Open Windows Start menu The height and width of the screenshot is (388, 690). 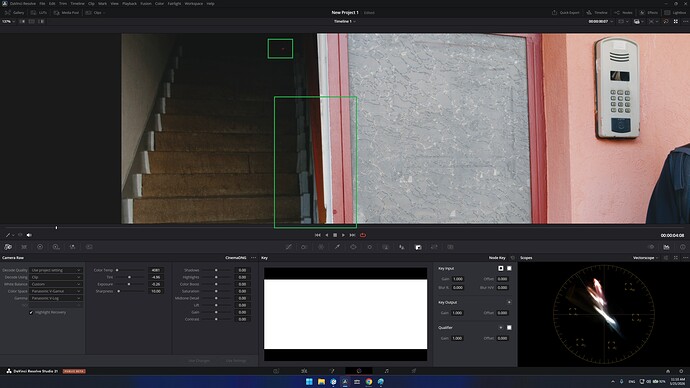309,381
